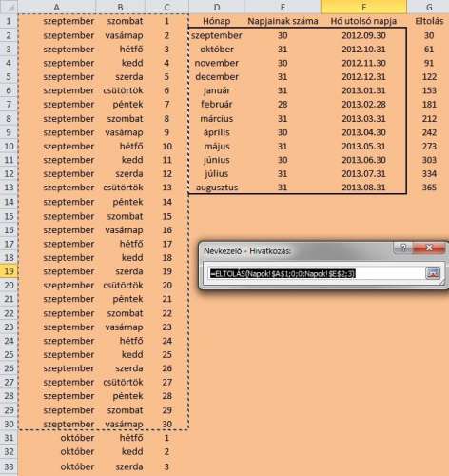This screenshot has height=476, width=449.
Task: Click the július cell
Action: [x=217, y=173]
